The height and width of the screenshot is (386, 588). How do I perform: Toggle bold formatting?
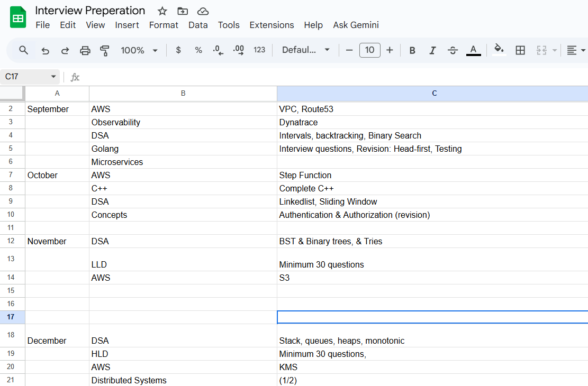412,50
